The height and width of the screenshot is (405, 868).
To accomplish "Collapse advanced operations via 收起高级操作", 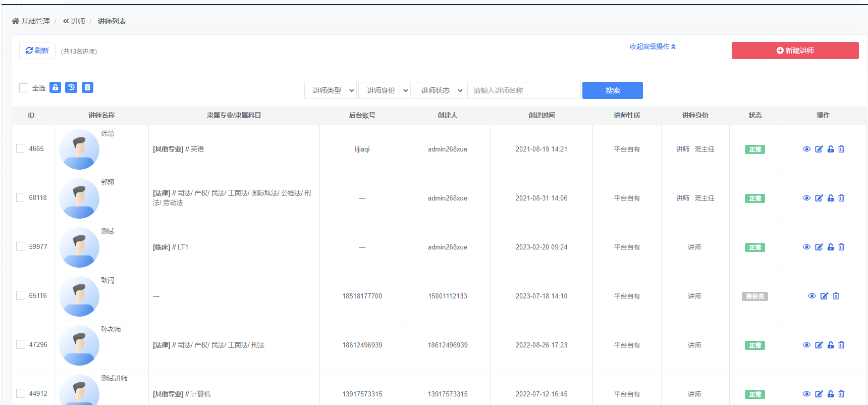I will [653, 46].
